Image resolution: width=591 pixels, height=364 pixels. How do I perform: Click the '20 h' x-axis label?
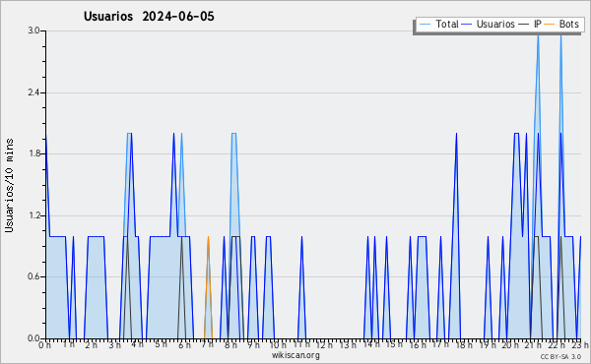pyautogui.click(x=510, y=344)
